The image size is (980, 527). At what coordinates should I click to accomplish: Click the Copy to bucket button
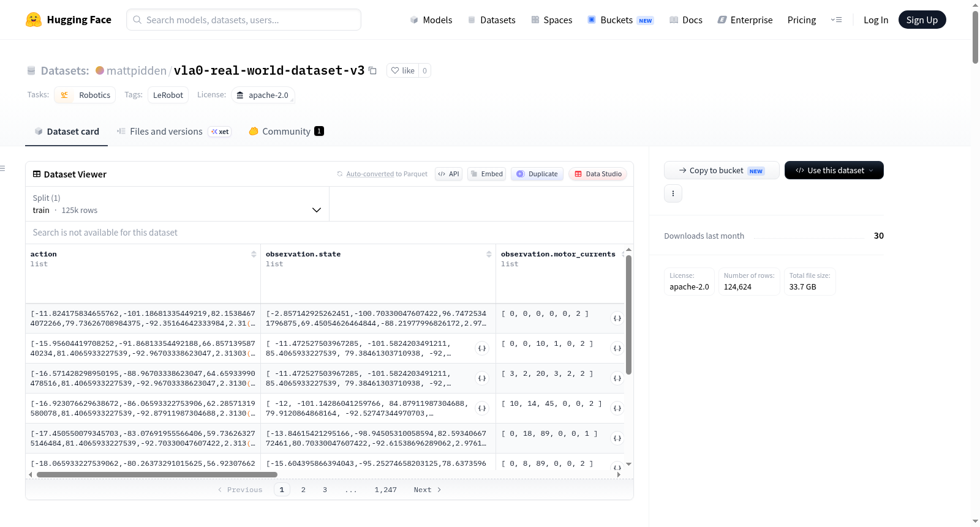click(722, 170)
